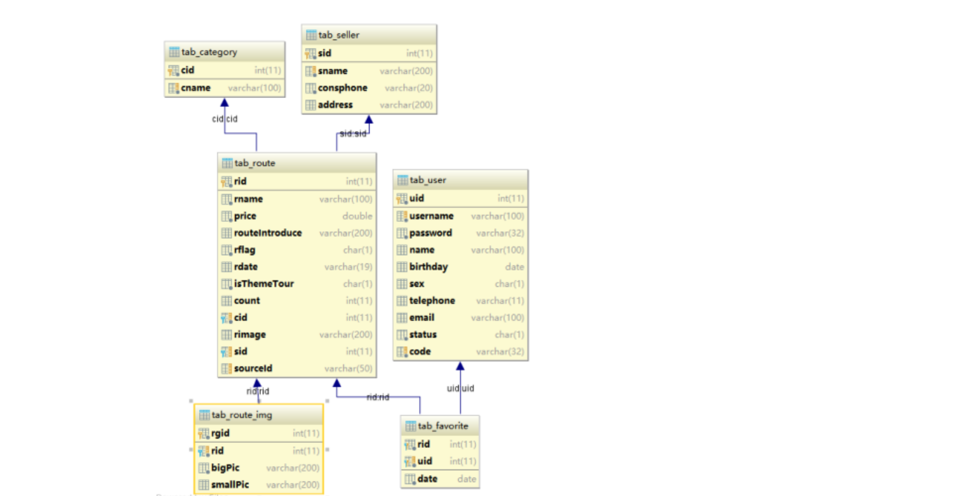This screenshot has width=980, height=496.
Task: Click the table icon beside tab_route title
Action: 227,163
